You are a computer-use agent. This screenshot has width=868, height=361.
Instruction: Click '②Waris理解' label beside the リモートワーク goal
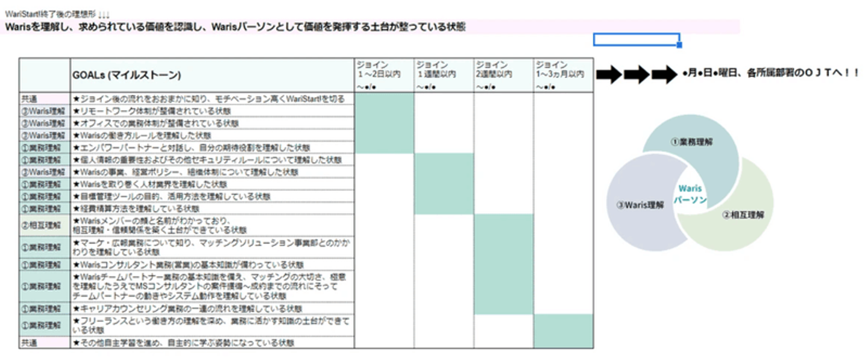[45, 111]
